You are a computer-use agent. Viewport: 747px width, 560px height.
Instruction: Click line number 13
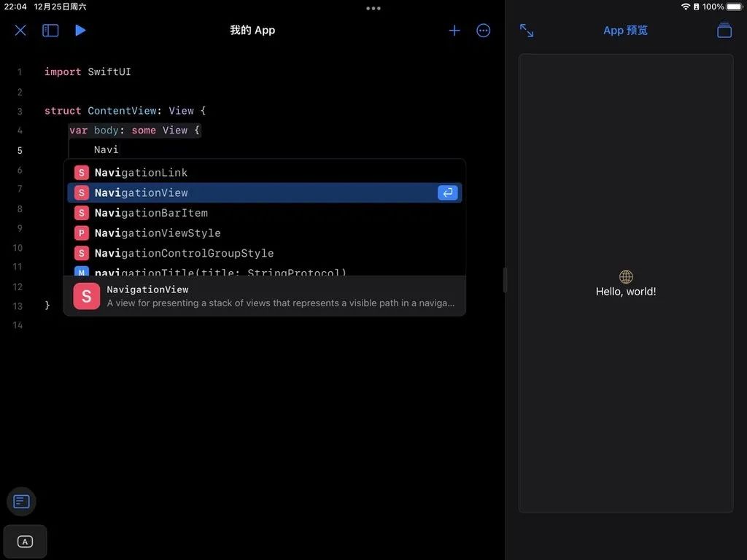[18, 306]
